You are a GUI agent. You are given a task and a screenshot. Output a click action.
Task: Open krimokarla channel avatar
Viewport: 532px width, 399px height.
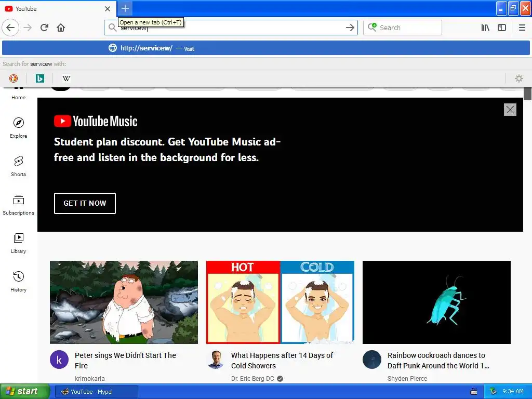[x=59, y=360]
